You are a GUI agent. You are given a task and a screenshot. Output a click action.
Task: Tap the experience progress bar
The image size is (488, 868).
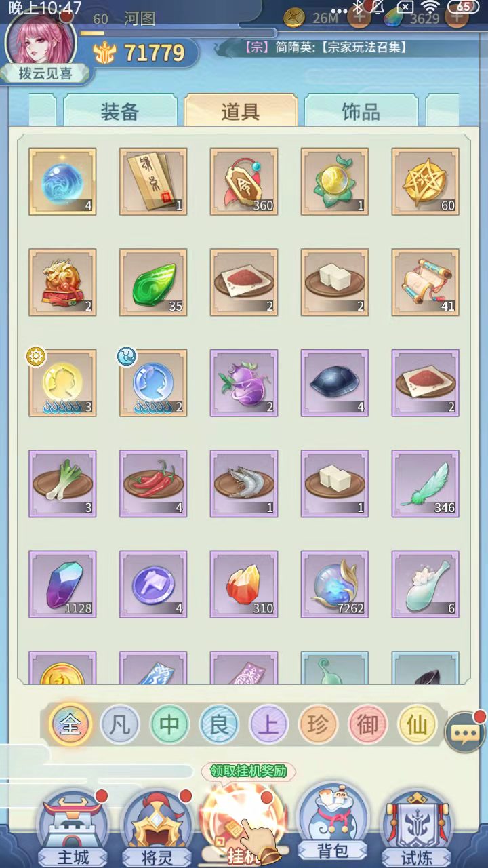pos(178,33)
